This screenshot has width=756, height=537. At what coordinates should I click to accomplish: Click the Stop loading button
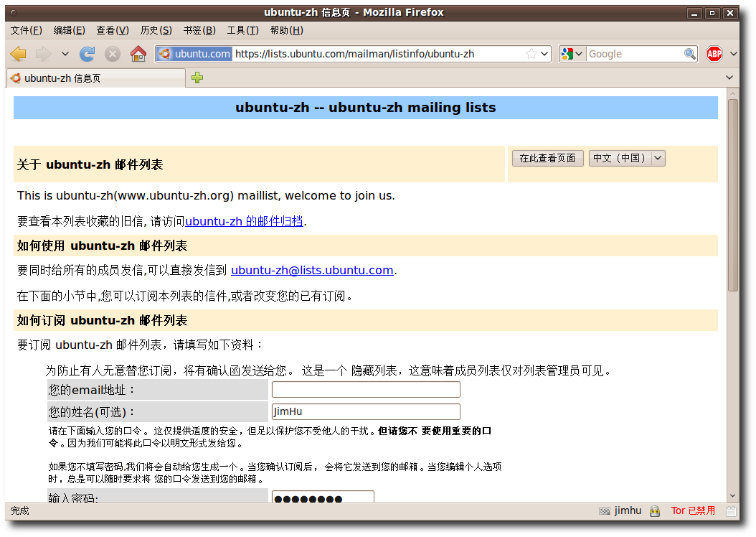(x=113, y=54)
